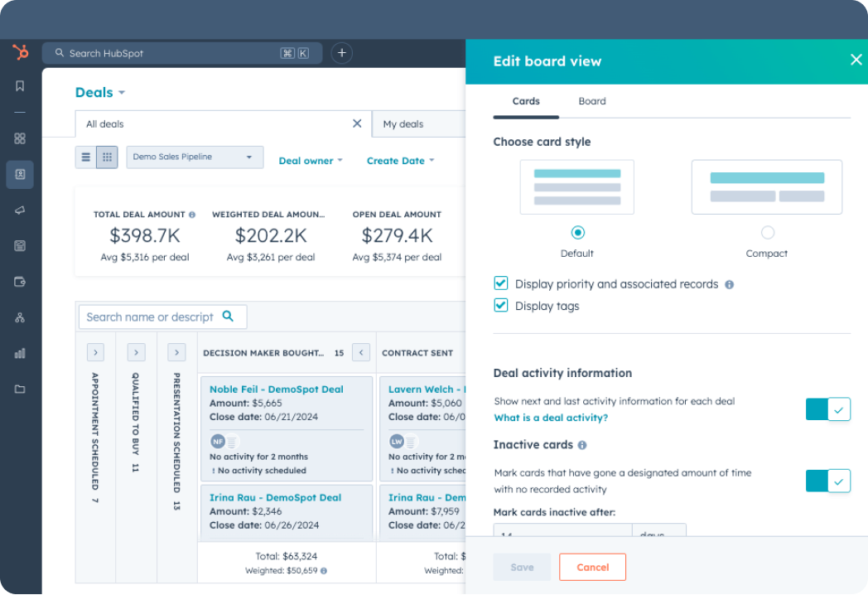The width and height of the screenshot is (868, 595).
Task: Switch to the Cards tab
Action: (526, 101)
